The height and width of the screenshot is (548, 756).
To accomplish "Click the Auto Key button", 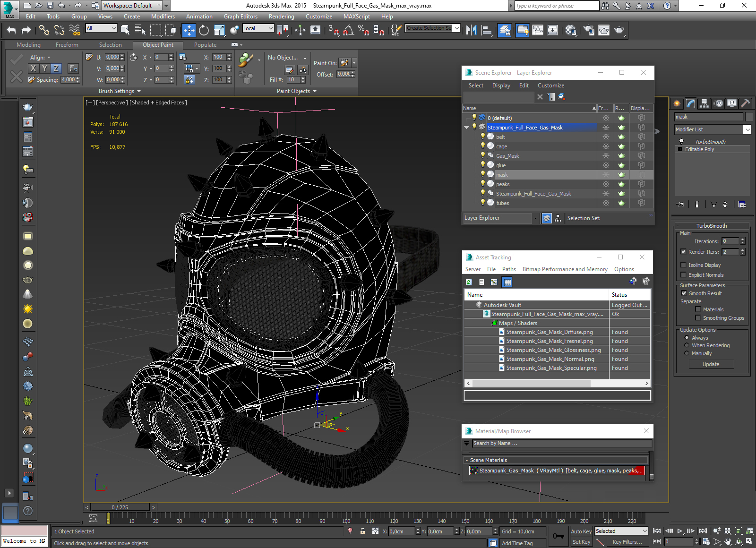I will (581, 531).
